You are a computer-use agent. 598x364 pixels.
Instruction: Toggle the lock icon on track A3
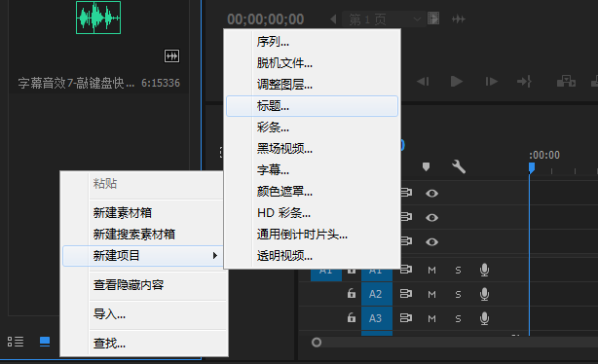352,317
